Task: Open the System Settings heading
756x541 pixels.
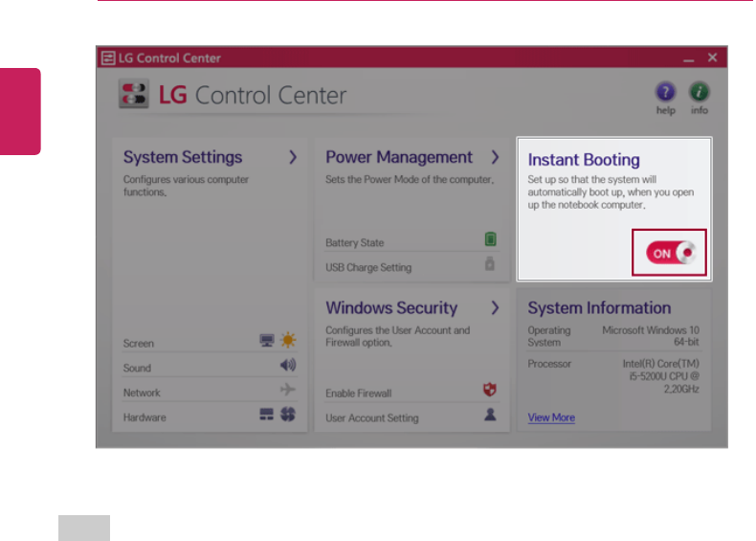Action: (183, 157)
